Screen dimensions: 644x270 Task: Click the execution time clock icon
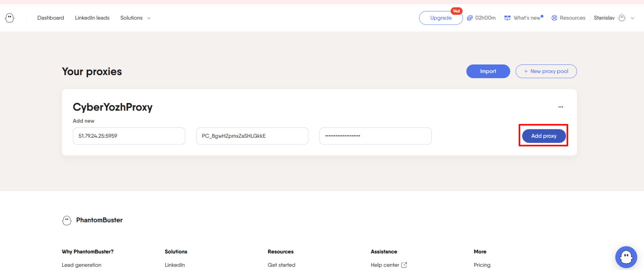pyautogui.click(x=470, y=18)
